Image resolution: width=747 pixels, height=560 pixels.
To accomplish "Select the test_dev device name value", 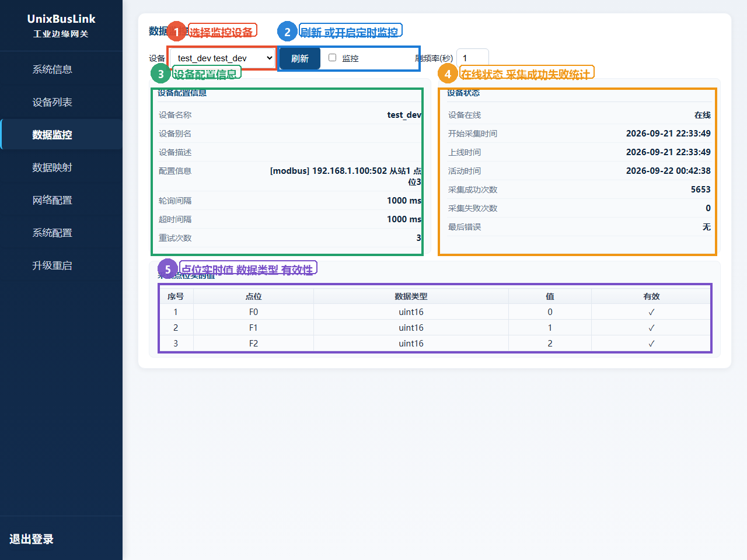I will [404, 115].
